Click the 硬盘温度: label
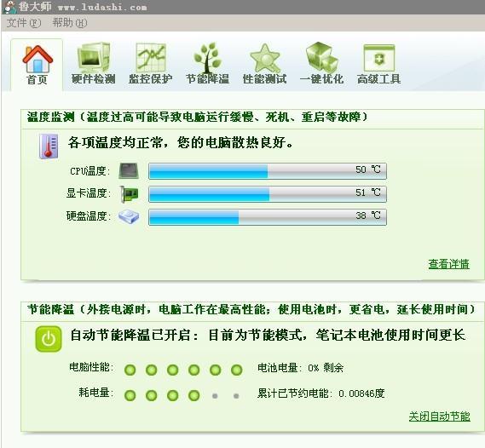 coord(89,216)
